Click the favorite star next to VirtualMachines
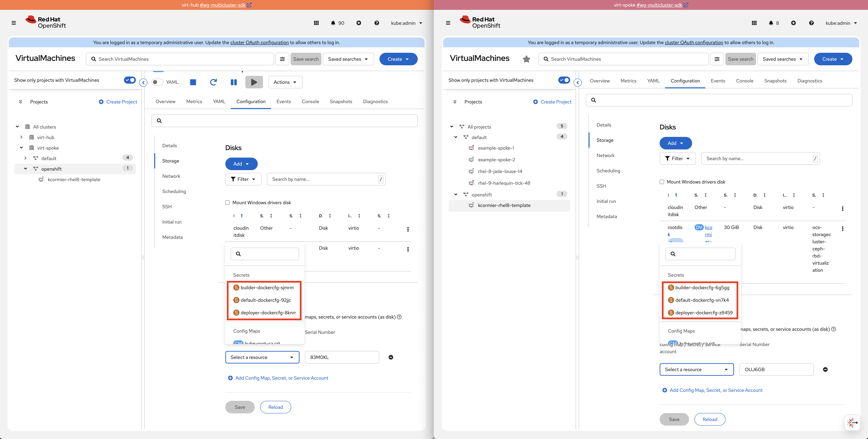The width and height of the screenshot is (868, 439). coord(526,59)
